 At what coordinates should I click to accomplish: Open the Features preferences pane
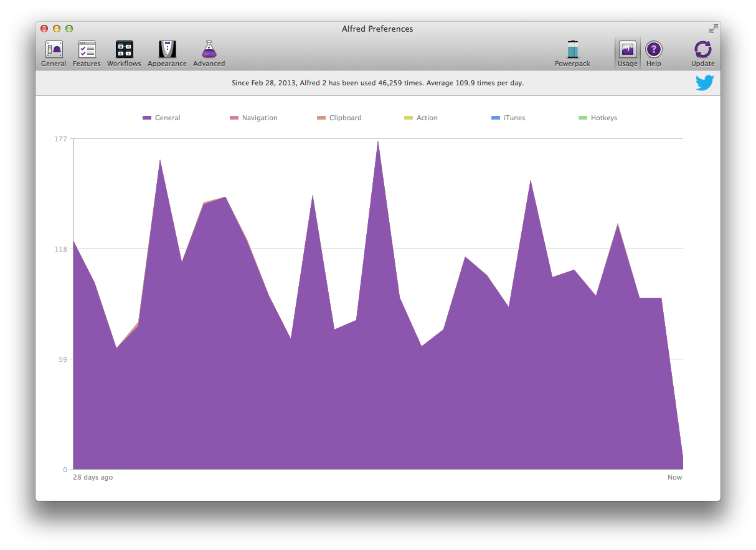(x=87, y=54)
